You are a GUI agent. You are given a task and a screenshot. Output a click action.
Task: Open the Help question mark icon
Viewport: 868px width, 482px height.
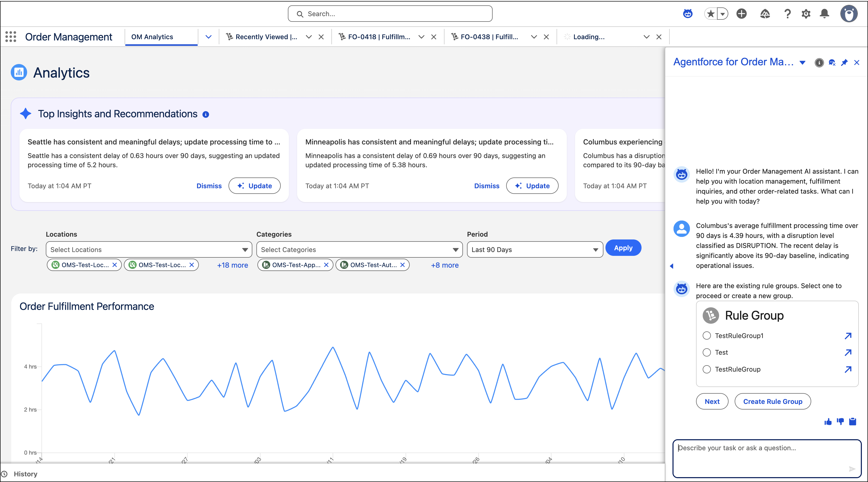[787, 14]
